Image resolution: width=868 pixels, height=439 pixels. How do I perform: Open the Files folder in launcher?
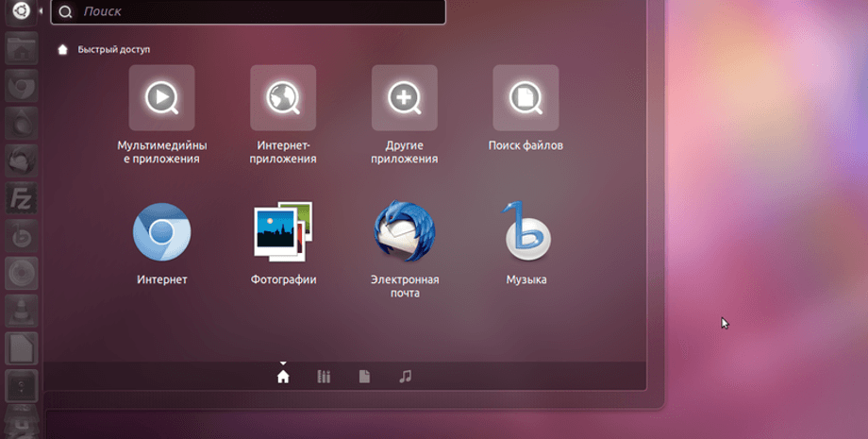tap(21, 51)
